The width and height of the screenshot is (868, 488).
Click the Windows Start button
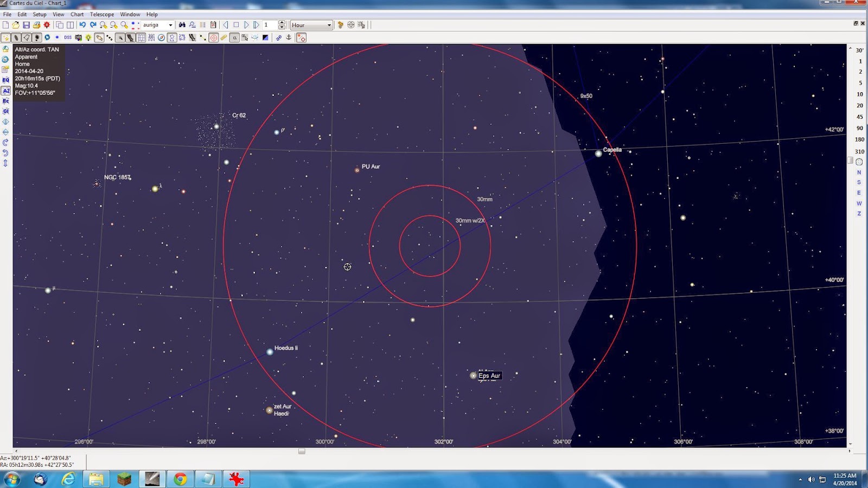[x=11, y=479]
